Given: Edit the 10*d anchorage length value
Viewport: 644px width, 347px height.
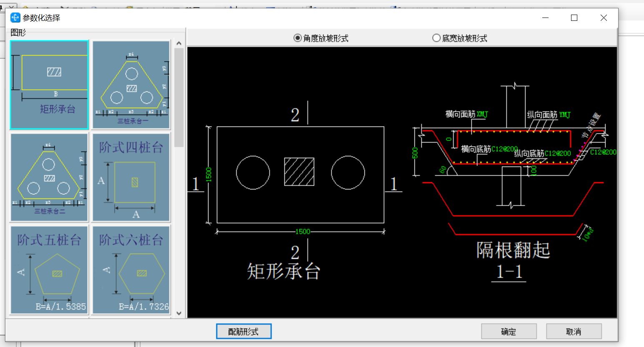Looking at the screenshot, I should [x=588, y=234].
